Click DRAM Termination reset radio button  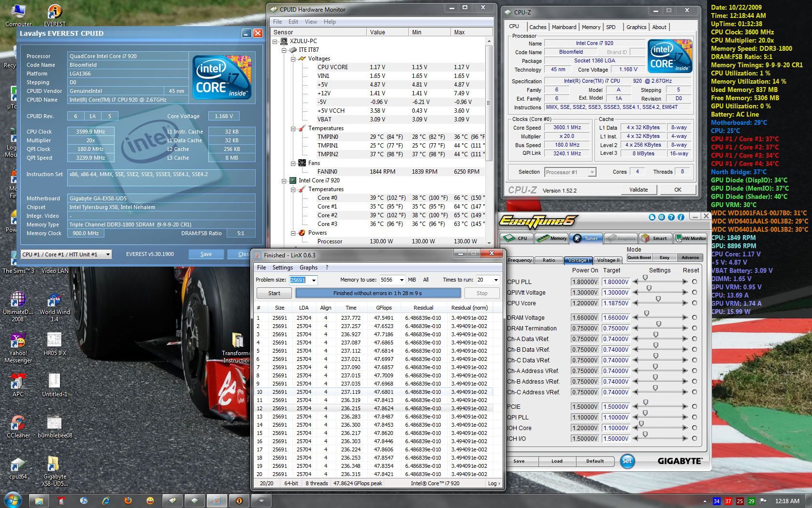(x=695, y=328)
